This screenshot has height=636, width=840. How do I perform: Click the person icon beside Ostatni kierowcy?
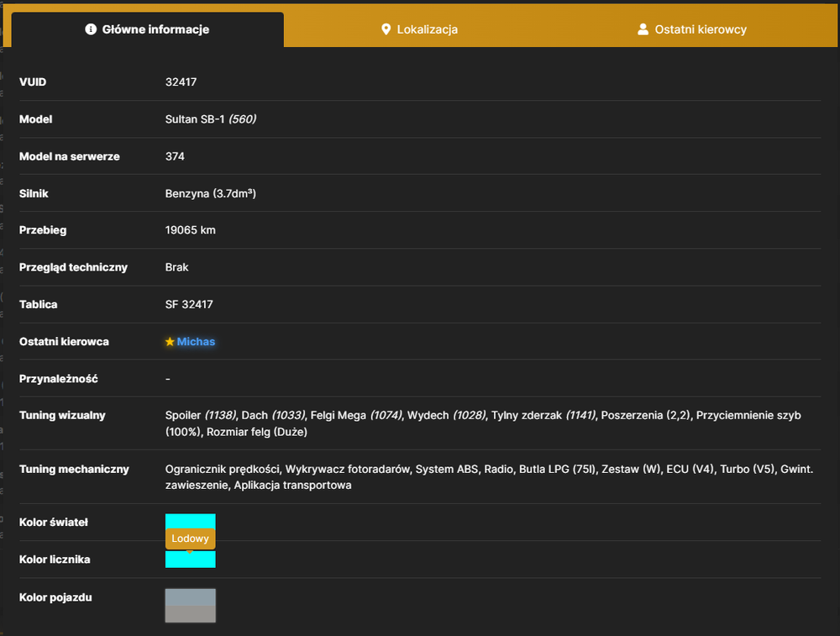click(x=643, y=29)
